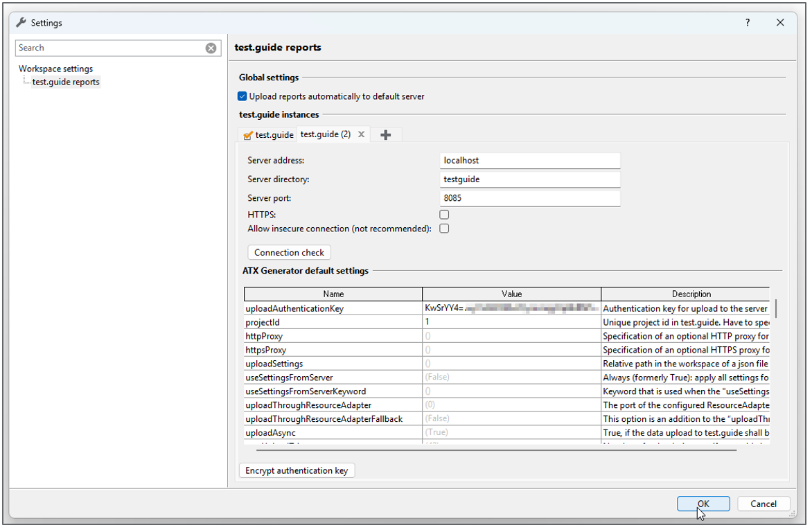Click the horizontal scrollbar under the table

coord(496,451)
